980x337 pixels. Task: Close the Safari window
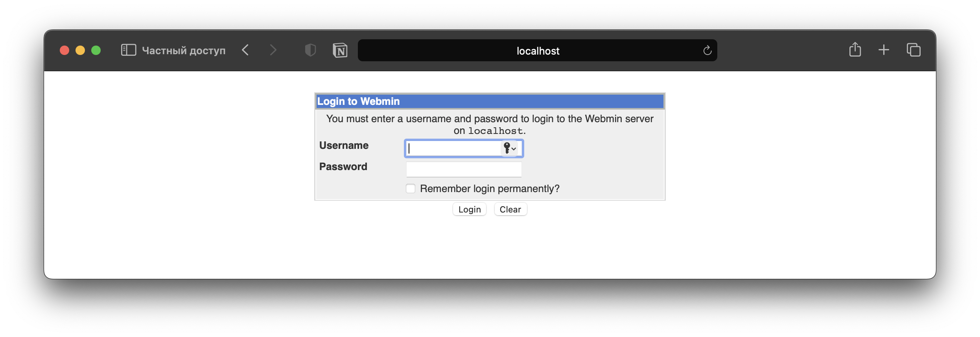coord(64,50)
